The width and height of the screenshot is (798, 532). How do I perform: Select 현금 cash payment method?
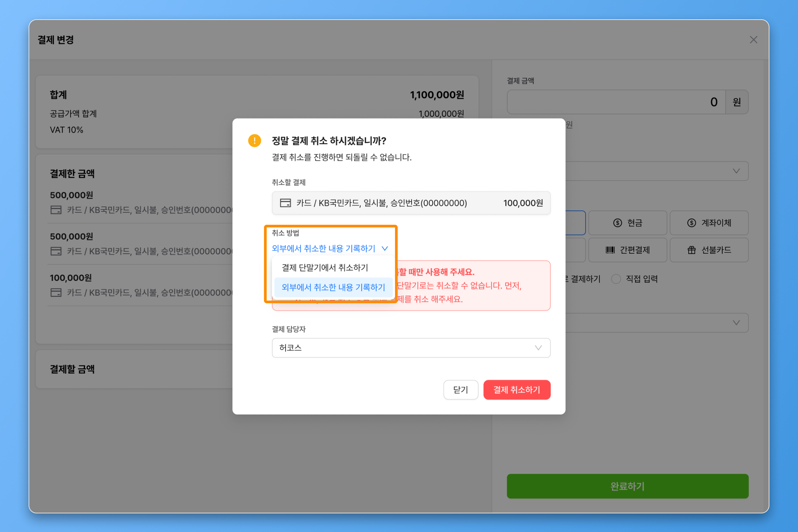(x=627, y=223)
